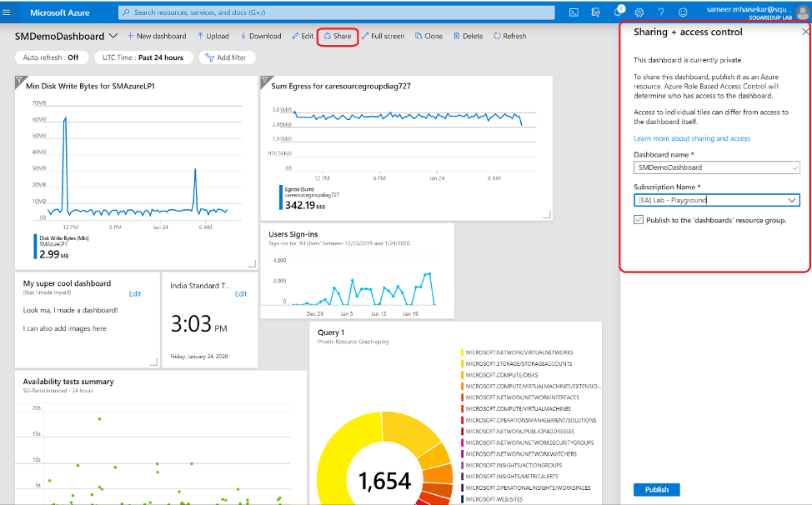Open the feedback smiley icon
The image size is (812, 505).
click(x=683, y=12)
